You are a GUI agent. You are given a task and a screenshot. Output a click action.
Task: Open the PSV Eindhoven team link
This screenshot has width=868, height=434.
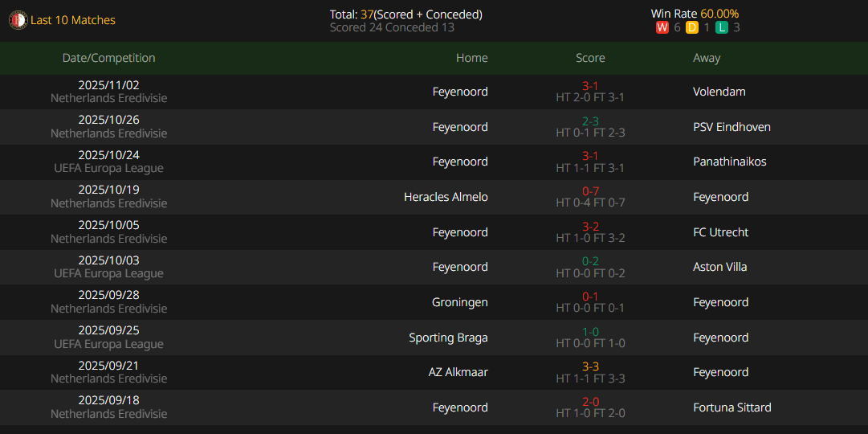coord(731,127)
